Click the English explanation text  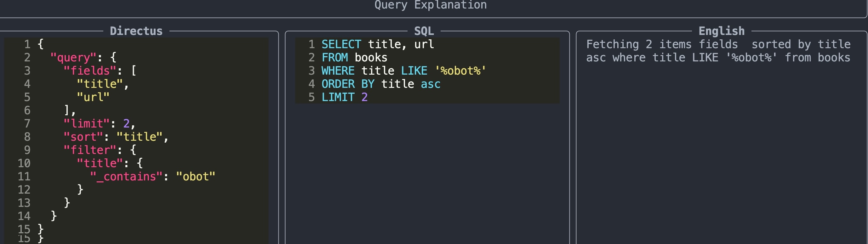pyautogui.click(x=718, y=51)
